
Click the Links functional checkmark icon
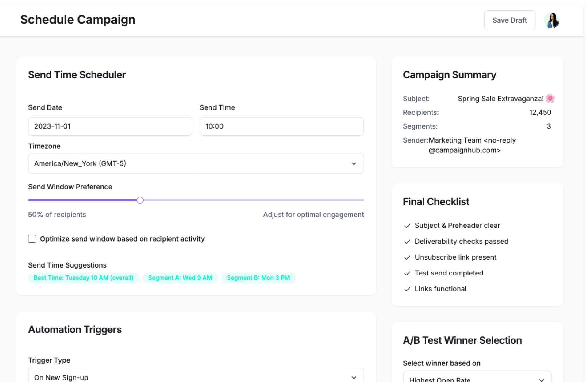[x=407, y=289]
